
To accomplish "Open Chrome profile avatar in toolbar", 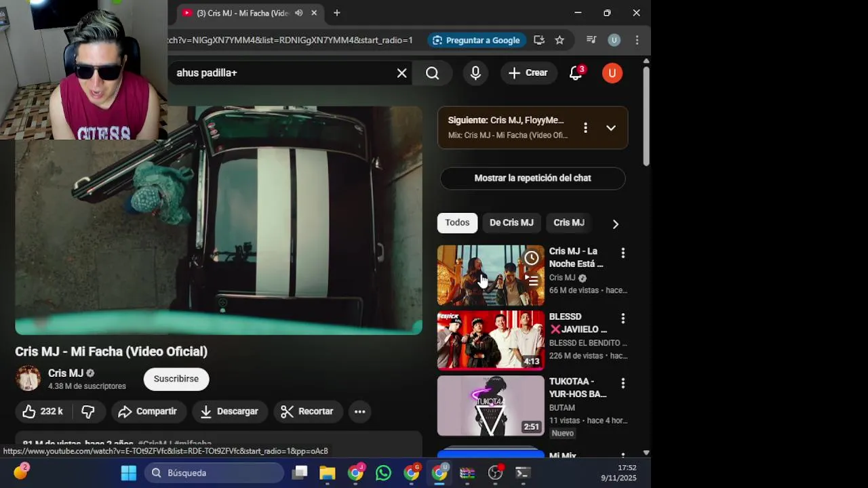I will coord(614,40).
